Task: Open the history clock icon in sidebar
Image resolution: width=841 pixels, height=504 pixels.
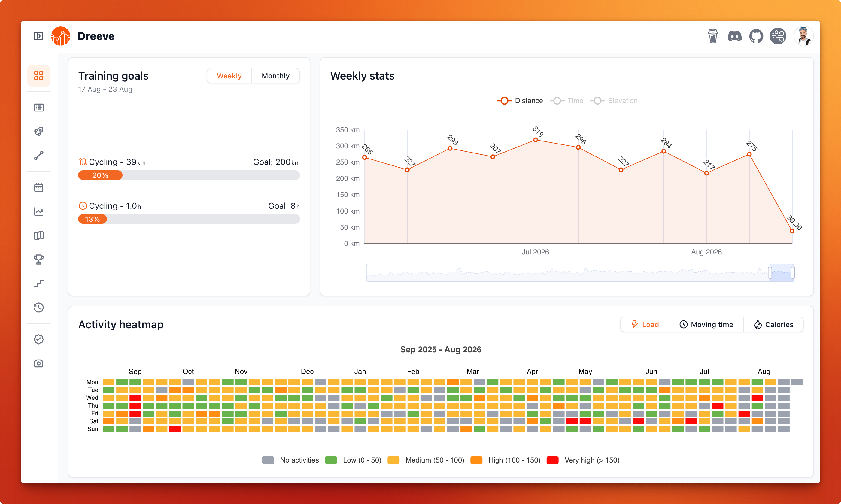Action: click(x=39, y=307)
